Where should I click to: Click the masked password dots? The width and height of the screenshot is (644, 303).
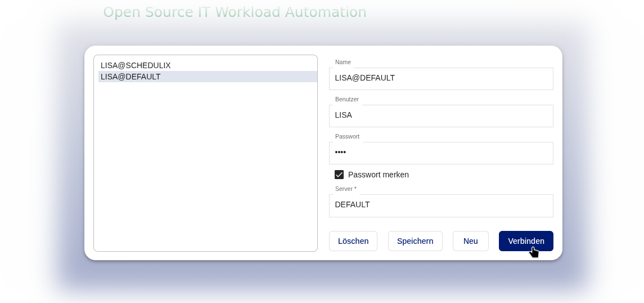340,153
